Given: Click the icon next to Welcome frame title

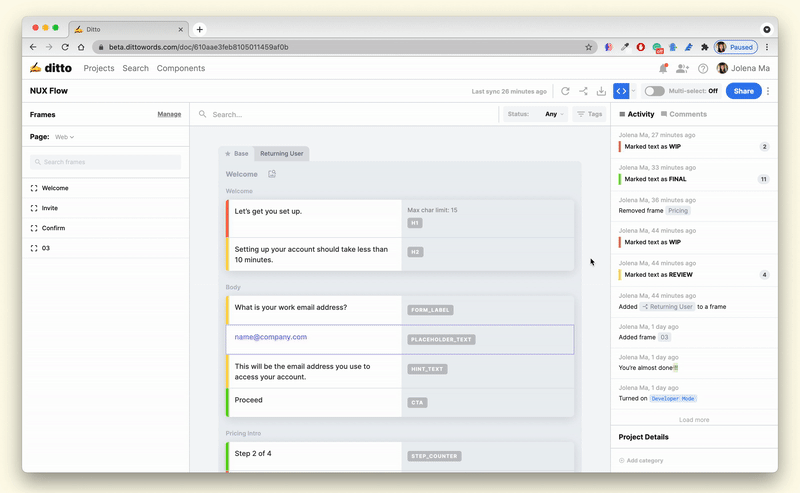Looking at the screenshot, I should [x=272, y=174].
